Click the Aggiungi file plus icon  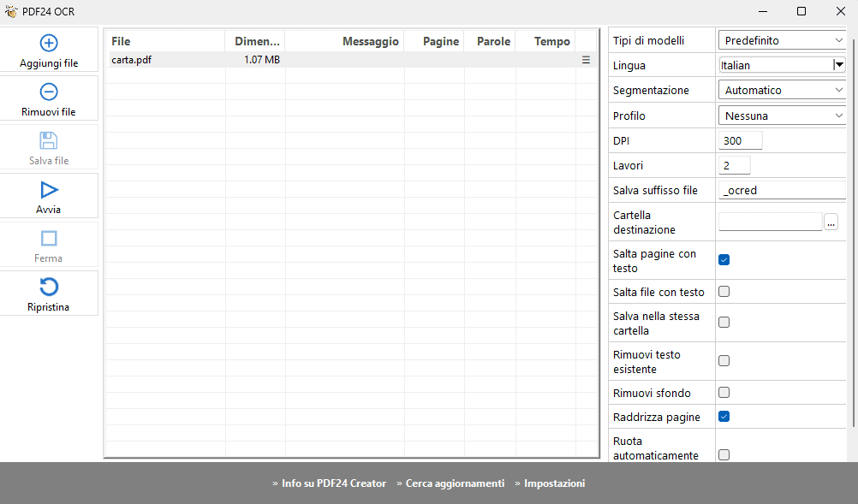(49, 43)
